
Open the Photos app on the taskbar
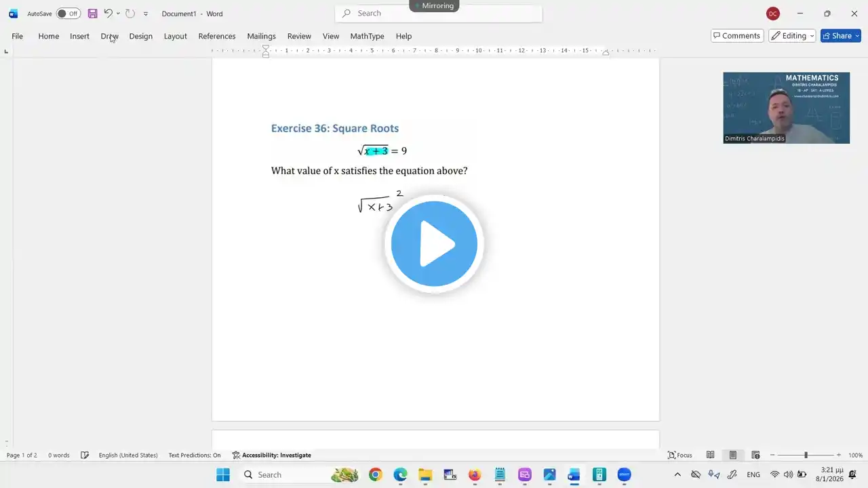pyautogui.click(x=549, y=474)
